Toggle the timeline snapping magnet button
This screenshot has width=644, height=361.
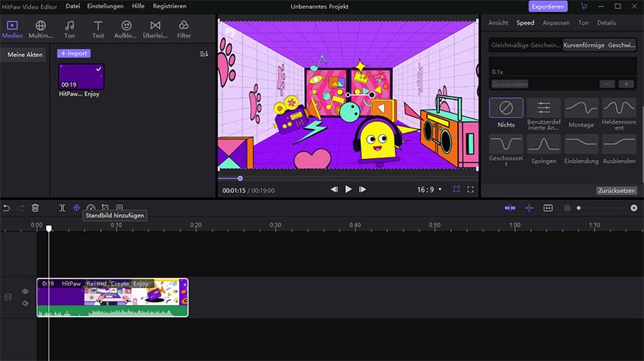pos(510,207)
